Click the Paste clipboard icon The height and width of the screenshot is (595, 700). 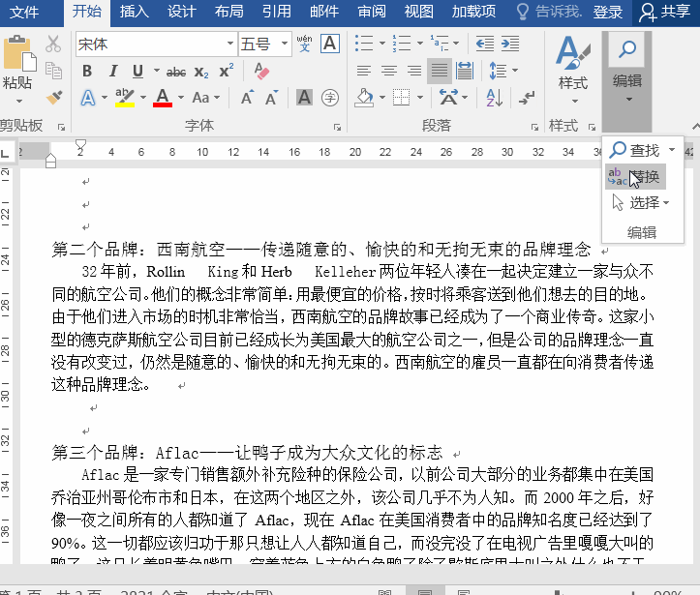click(x=19, y=53)
